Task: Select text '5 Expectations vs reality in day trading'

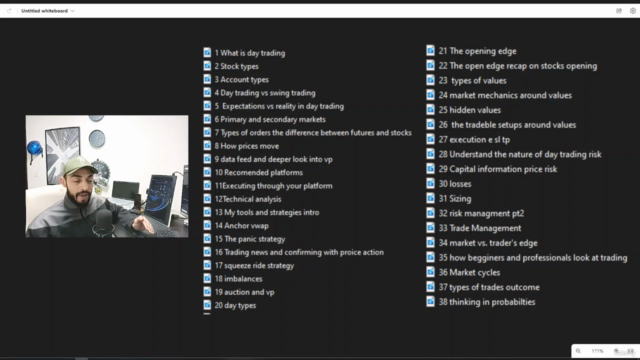Action: tap(279, 106)
